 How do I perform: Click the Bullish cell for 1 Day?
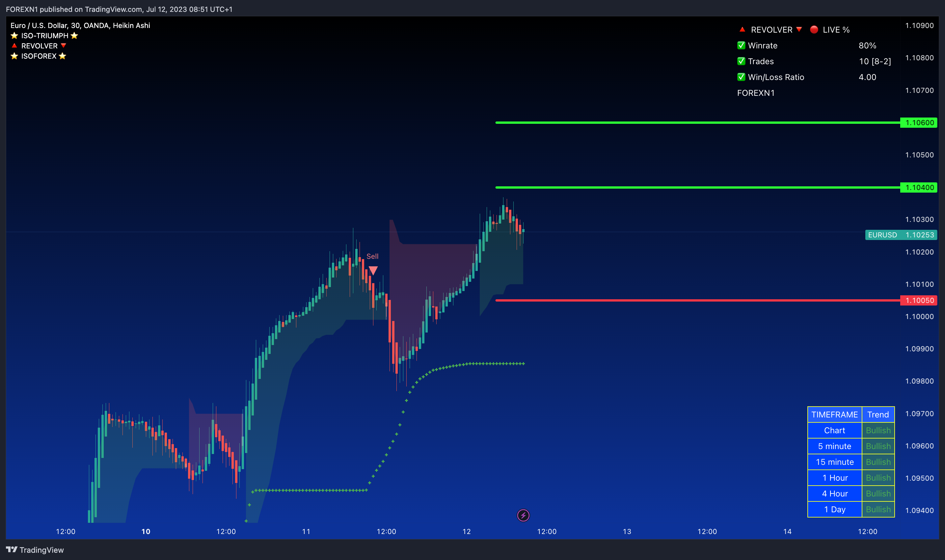(x=878, y=509)
